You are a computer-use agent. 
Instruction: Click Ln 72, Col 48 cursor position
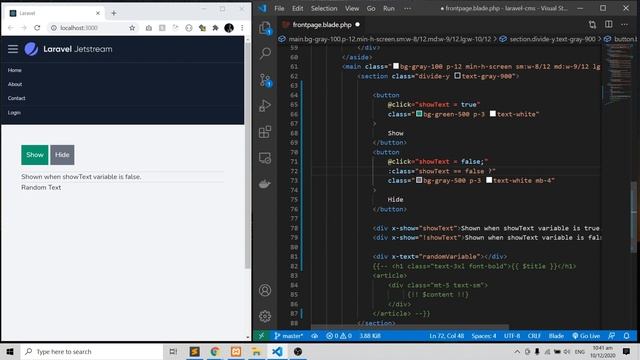tap(447, 336)
